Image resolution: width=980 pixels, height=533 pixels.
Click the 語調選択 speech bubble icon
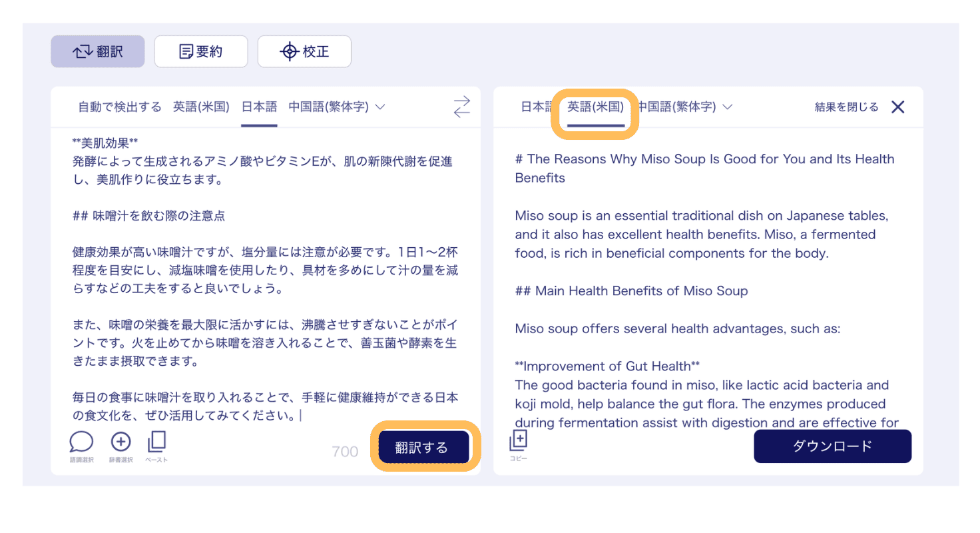pyautogui.click(x=81, y=442)
